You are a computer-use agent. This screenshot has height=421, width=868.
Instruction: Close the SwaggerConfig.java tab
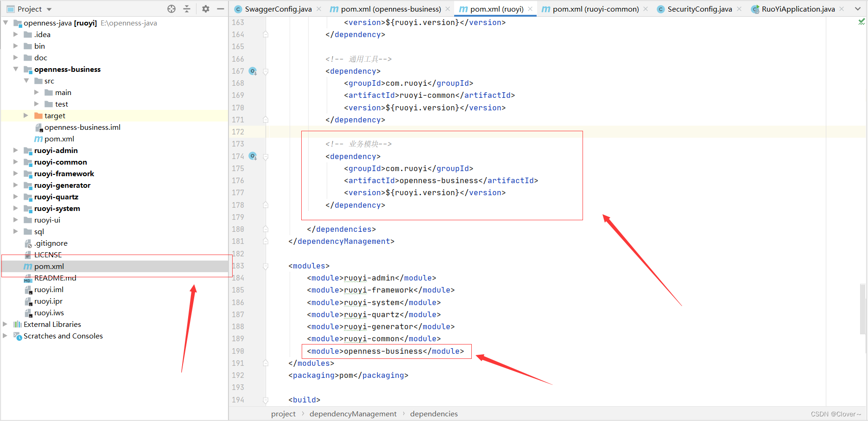319,9
